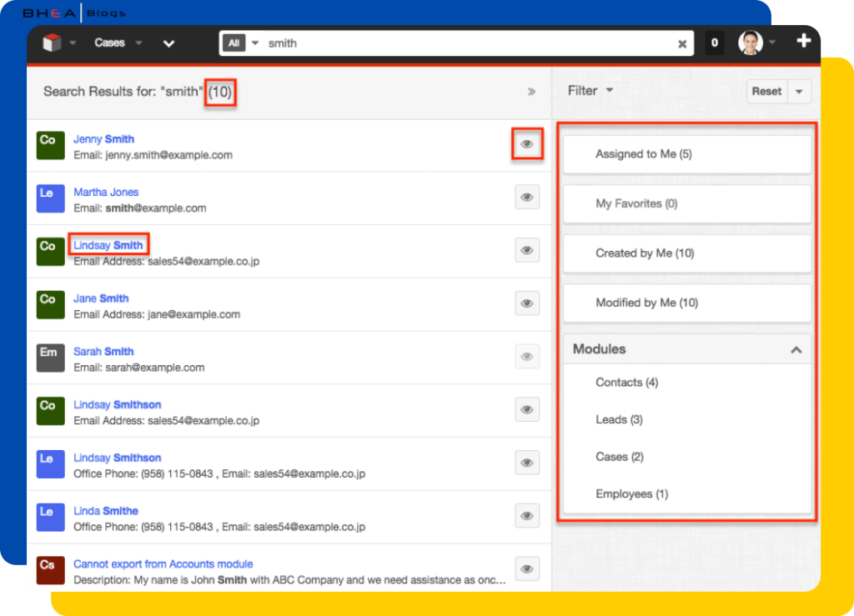Click the search field containing smith
This screenshot has width=854, height=616.
[x=469, y=43]
